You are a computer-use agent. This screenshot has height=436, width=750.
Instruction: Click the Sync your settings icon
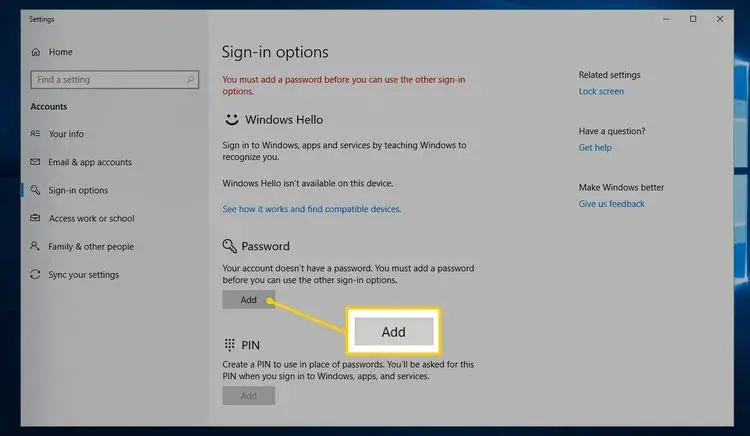click(35, 274)
